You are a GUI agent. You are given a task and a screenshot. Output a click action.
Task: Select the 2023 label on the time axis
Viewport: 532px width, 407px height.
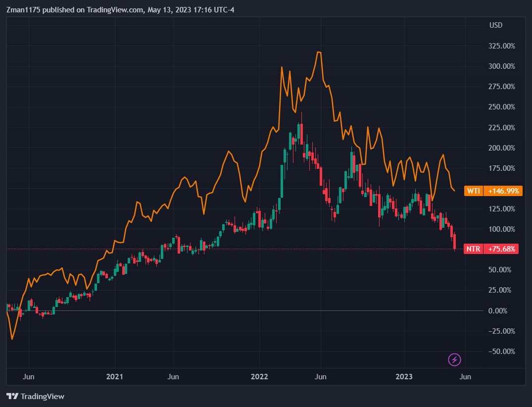point(404,377)
